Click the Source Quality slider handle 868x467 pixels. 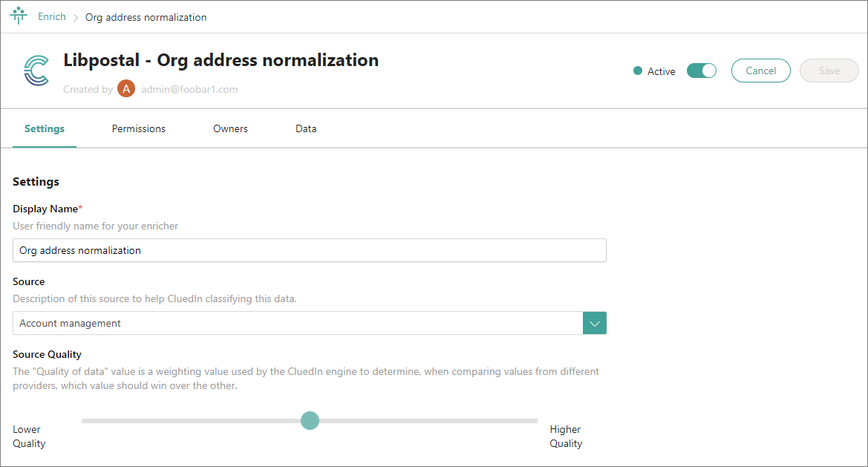coord(310,421)
